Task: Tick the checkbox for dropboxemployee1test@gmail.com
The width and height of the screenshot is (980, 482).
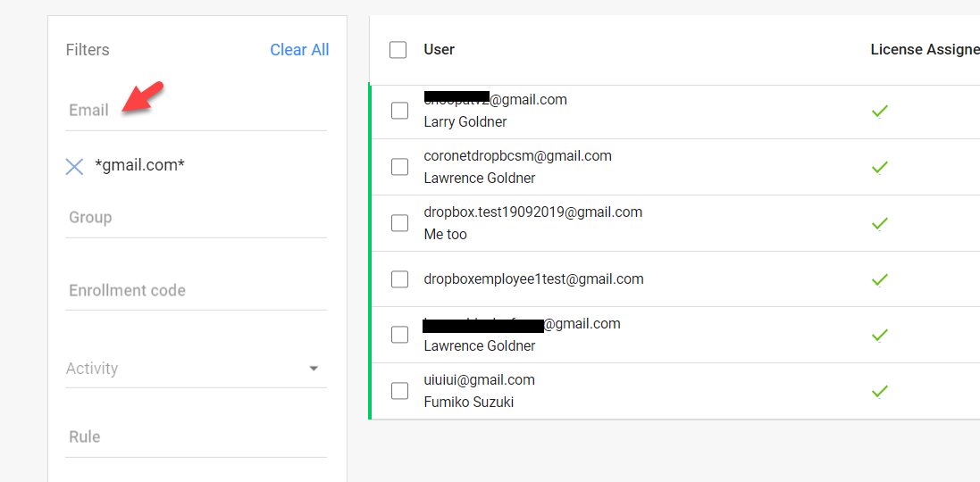Action: pyautogui.click(x=399, y=279)
